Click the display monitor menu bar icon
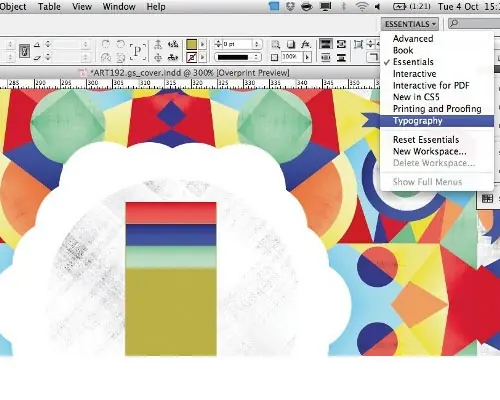The width and height of the screenshot is (500, 400). [x=325, y=6]
